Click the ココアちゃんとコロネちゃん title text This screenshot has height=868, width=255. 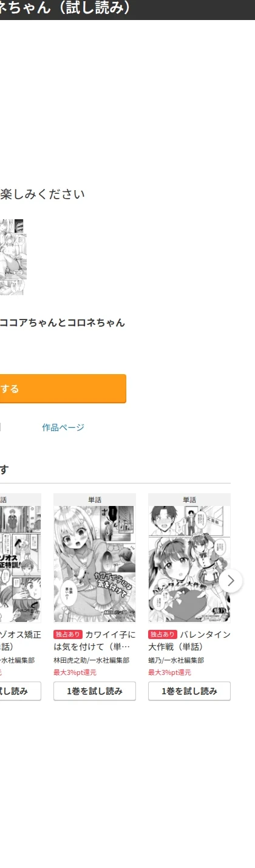(63, 323)
